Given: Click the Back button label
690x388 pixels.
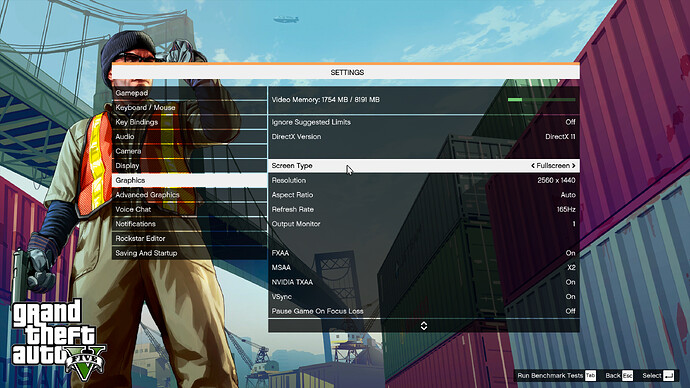Looking at the screenshot, I should [x=613, y=375].
